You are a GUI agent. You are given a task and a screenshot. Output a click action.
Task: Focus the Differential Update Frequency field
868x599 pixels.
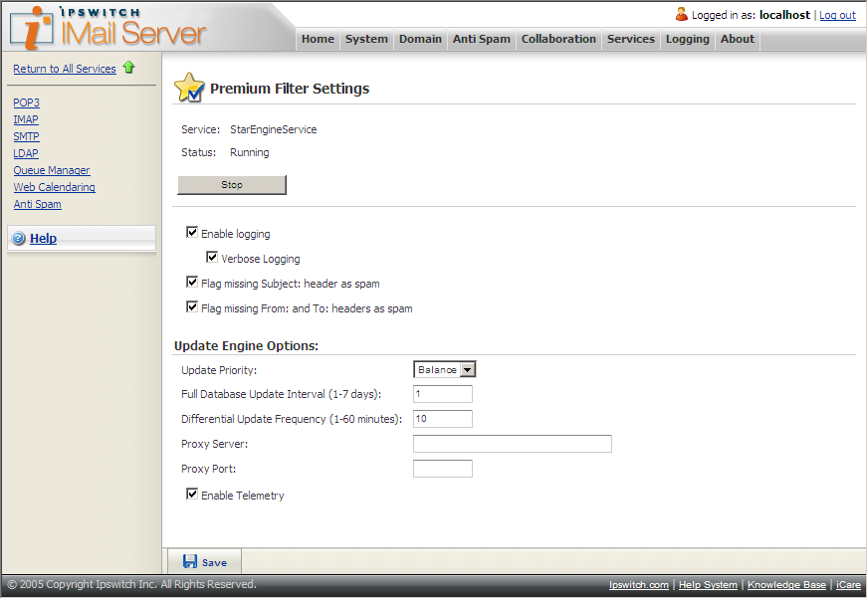pyautogui.click(x=442, y=419)
